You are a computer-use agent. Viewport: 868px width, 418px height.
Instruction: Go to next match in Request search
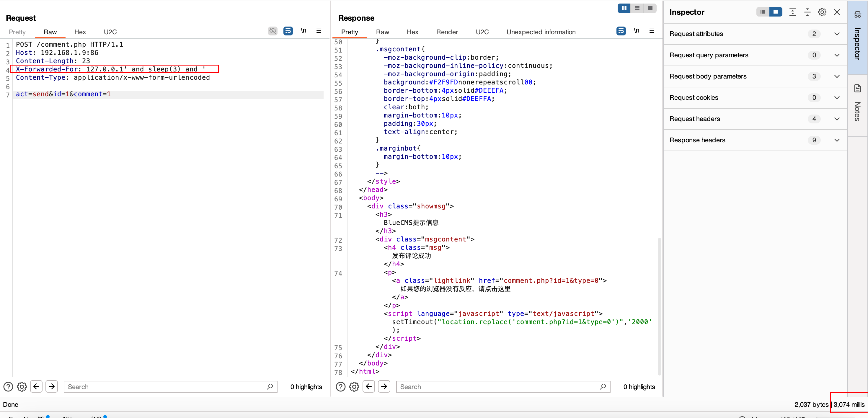coord(52,386)
